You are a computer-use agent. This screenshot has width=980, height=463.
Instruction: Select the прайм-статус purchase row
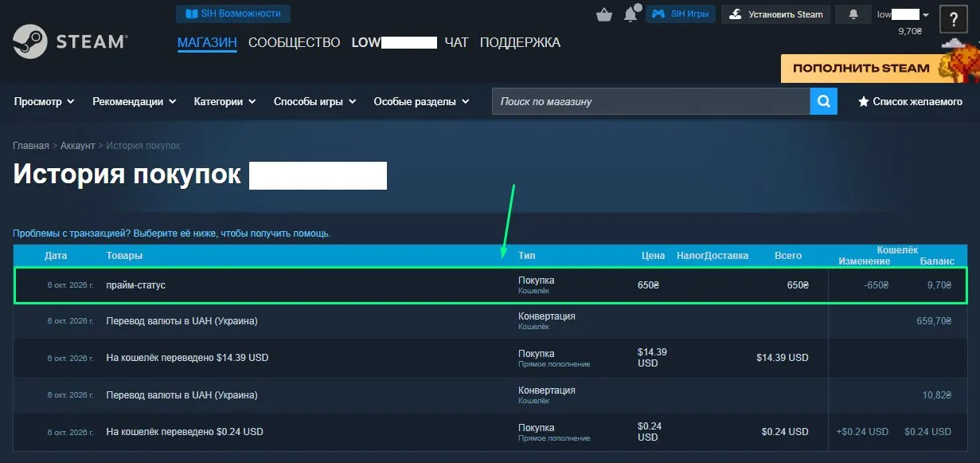coord(490,284)
